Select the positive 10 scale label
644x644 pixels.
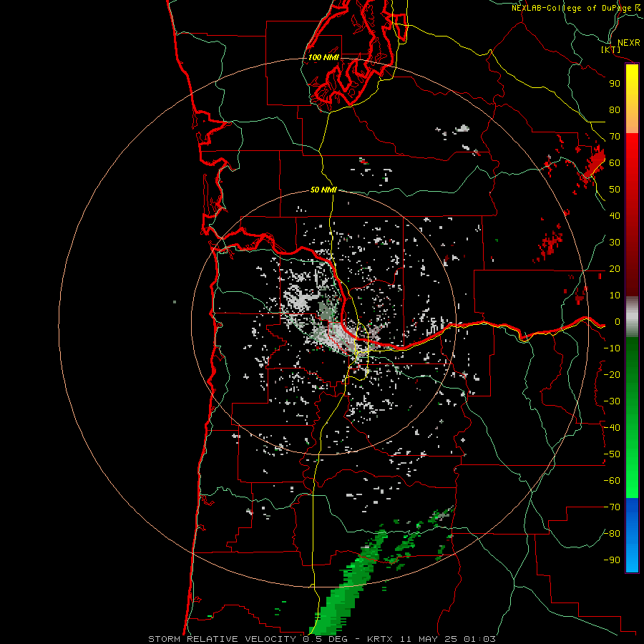[x=615, y=296]
